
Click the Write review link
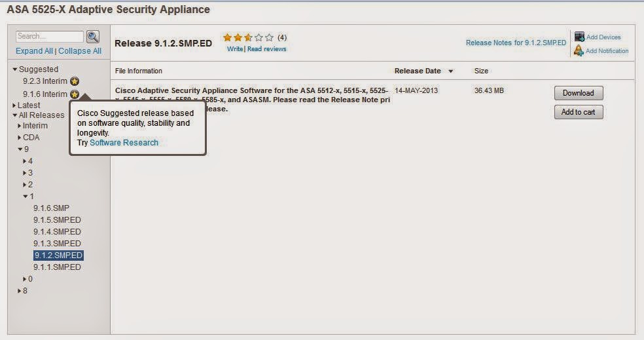click(x=235, y=49)
